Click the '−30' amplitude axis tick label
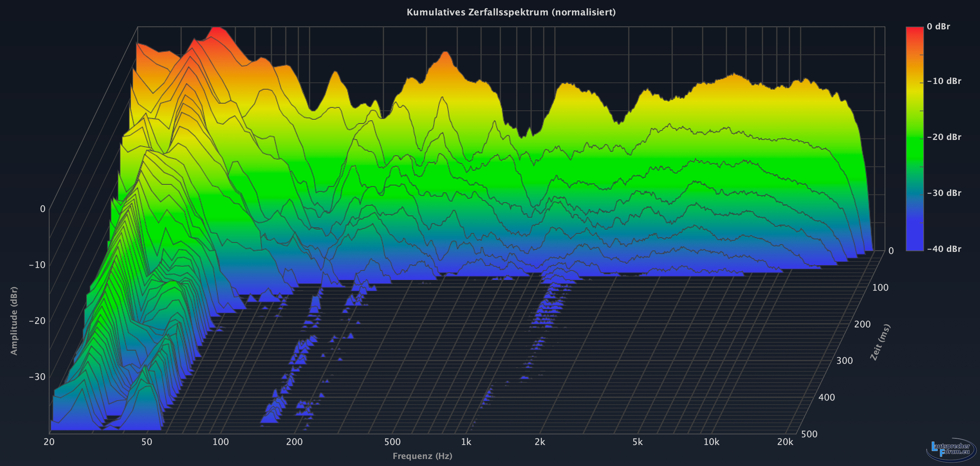The height and width of the screenshot is (466, 980). [x=37, y=376]
